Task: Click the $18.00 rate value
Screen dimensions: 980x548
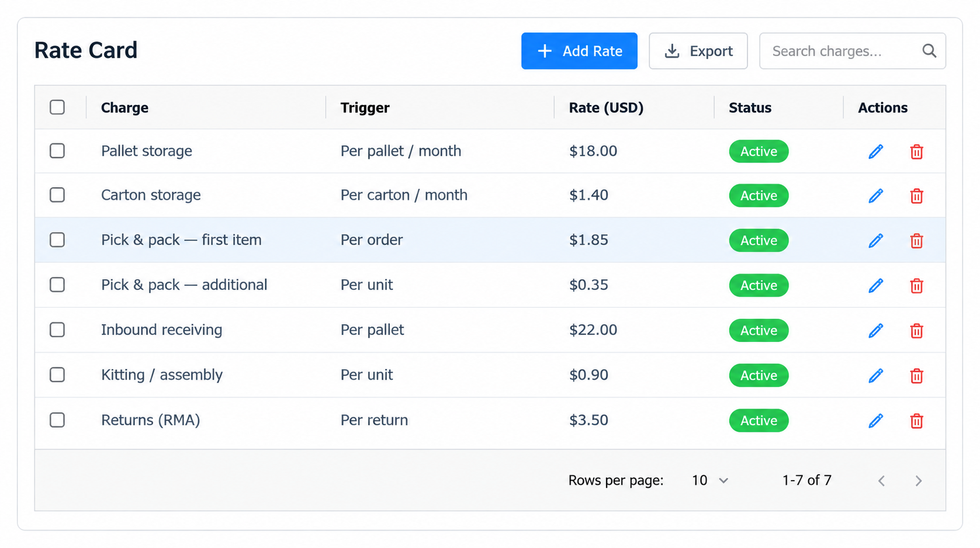Action: (x=593, y=151)
